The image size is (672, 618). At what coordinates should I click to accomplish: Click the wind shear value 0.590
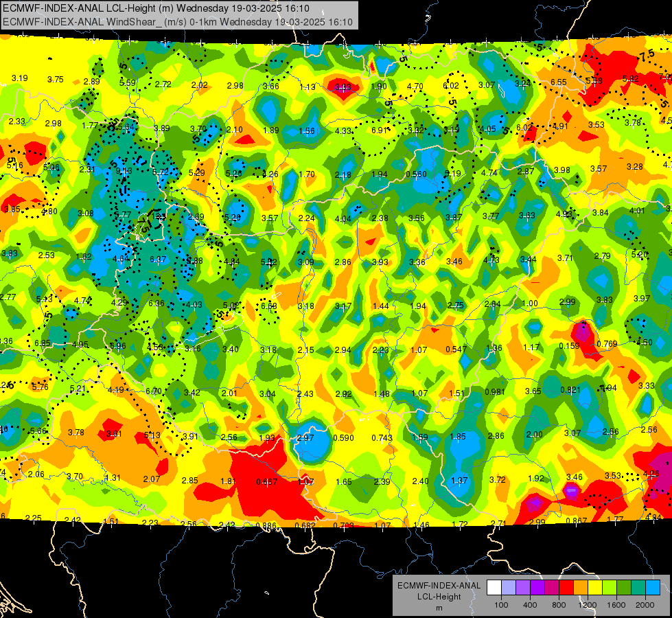tap(343, 438)
